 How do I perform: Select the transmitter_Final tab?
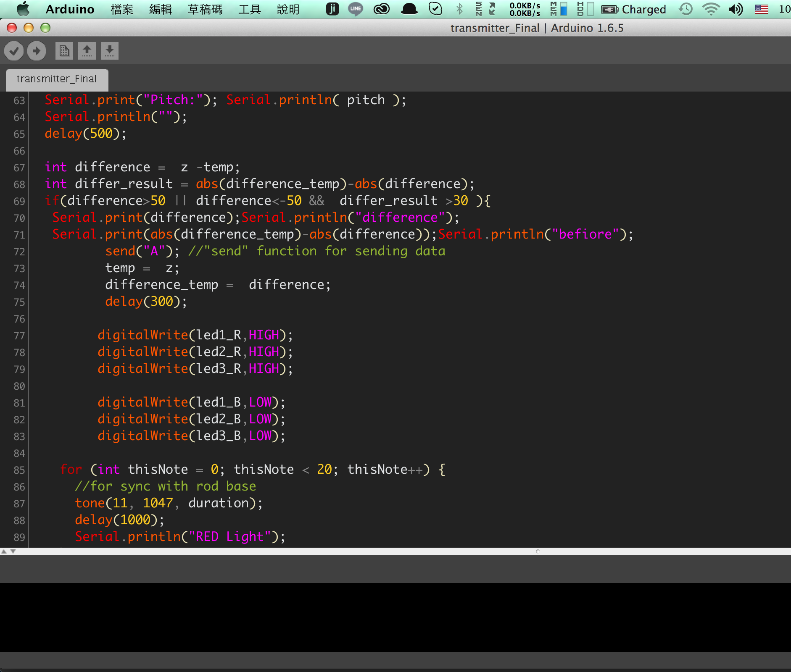coord(57,79)
